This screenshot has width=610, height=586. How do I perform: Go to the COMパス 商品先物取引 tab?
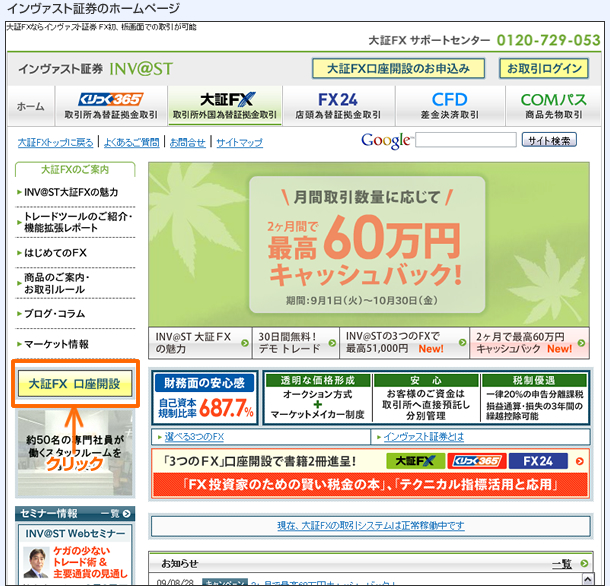(553, 106)
